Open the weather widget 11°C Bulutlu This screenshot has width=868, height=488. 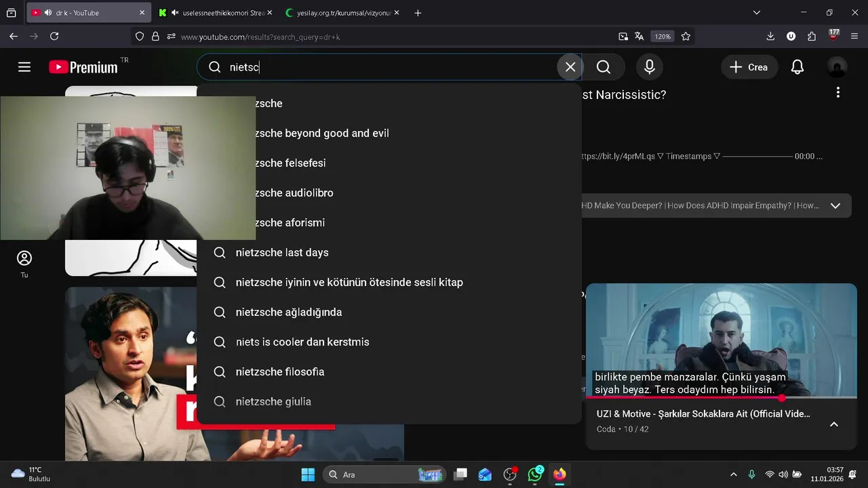(31, 474)
